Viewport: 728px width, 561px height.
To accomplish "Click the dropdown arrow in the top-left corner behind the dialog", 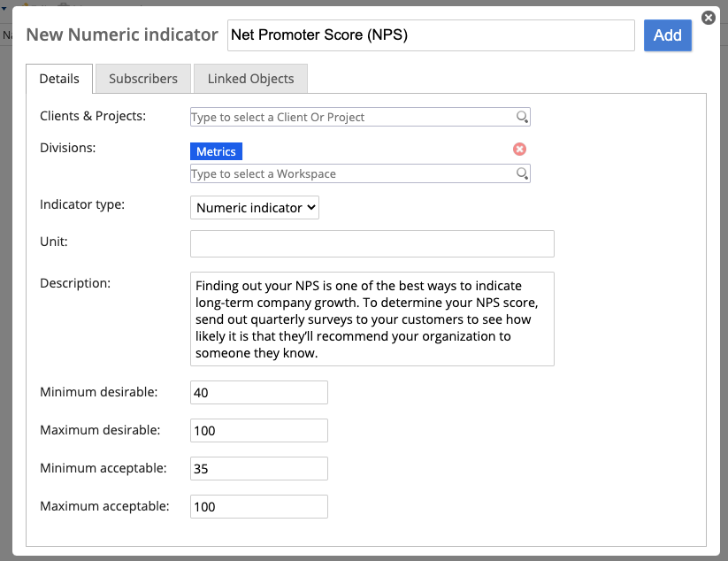I will coord(4,8).
